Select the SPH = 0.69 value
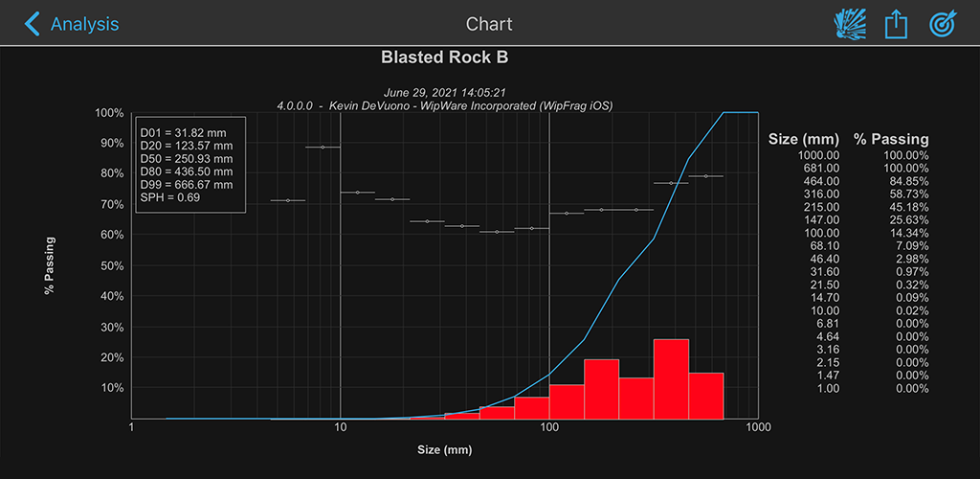 (170, 197)
